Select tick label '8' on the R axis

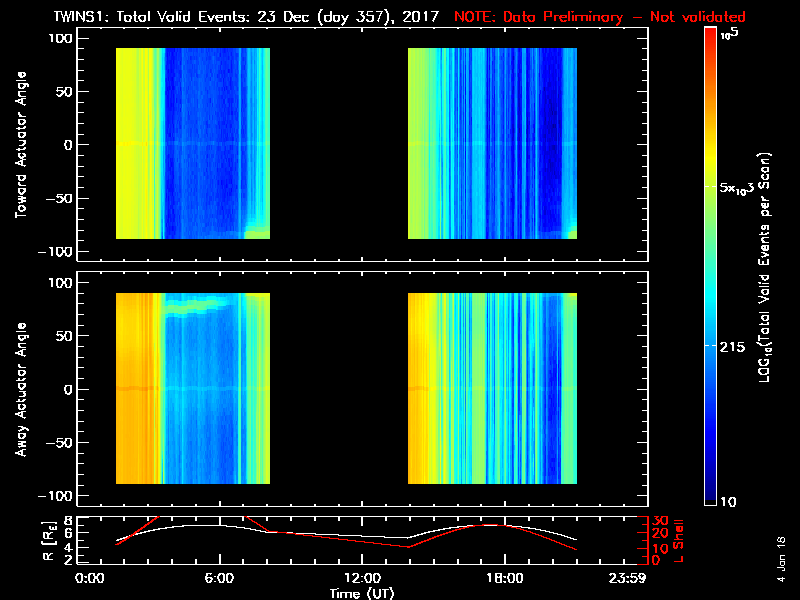point(67,521)
